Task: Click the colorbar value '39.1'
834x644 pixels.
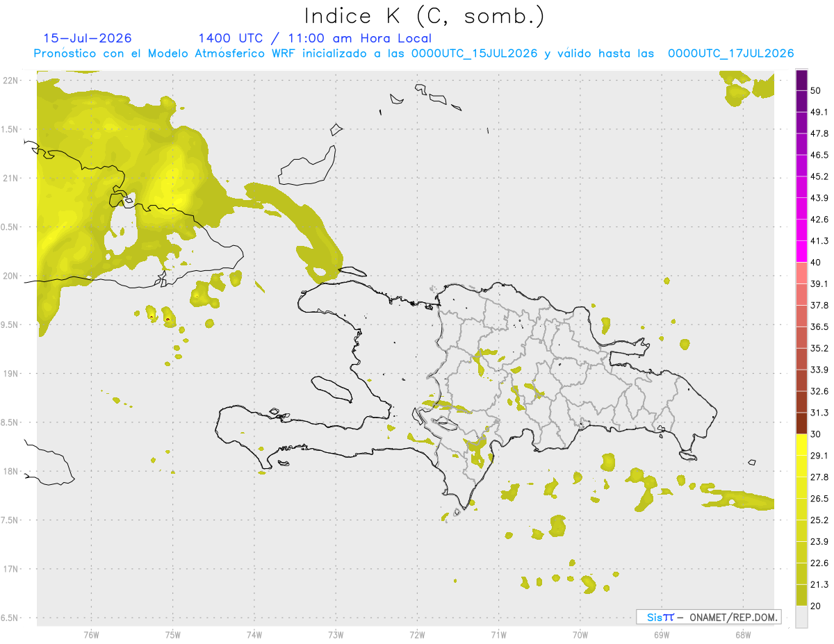Action: (x=819, y=283)
